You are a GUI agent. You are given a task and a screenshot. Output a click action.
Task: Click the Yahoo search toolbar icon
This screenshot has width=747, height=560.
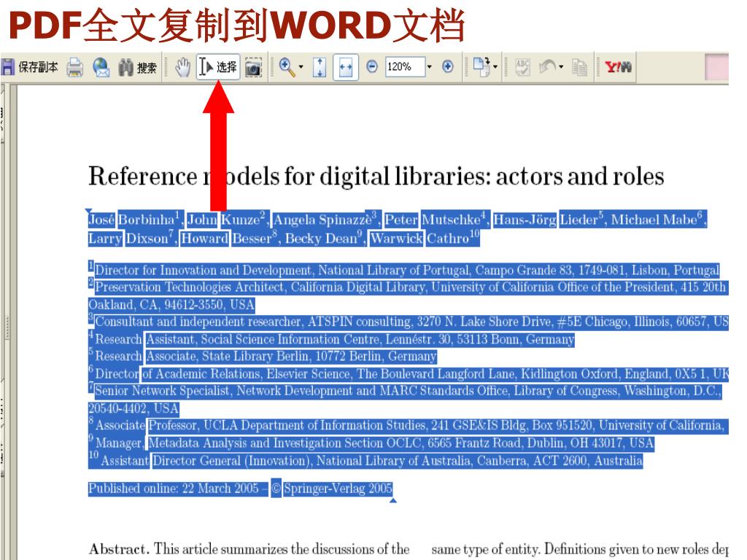tap(618, 66)
